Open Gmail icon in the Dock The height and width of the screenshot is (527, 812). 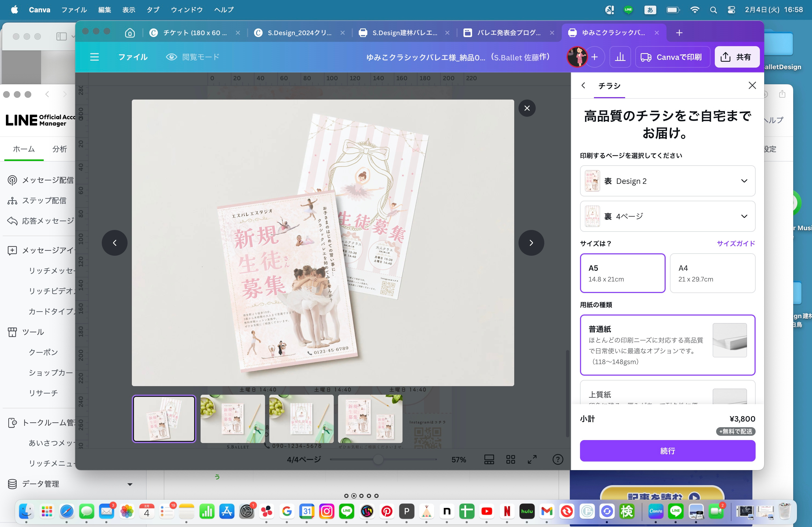point(547,511)
